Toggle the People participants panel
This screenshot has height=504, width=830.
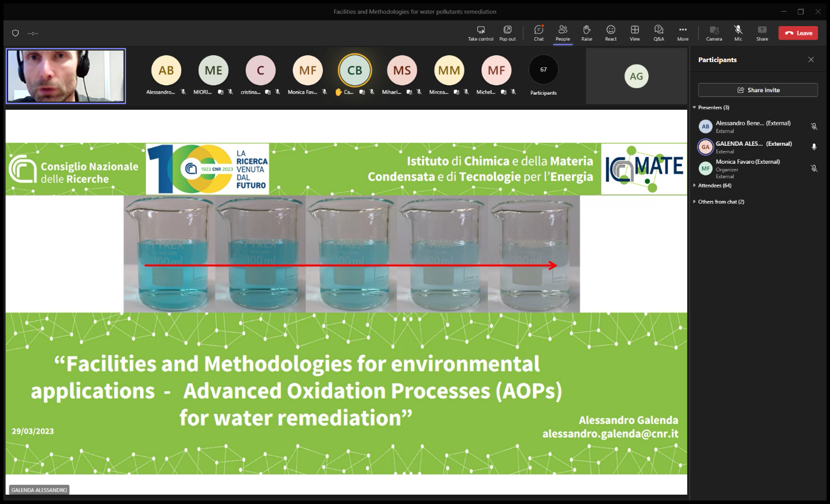[562, 33]
